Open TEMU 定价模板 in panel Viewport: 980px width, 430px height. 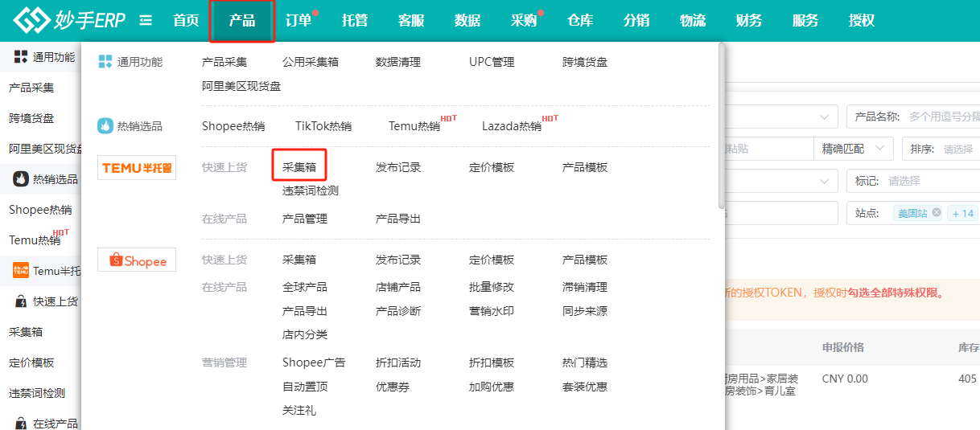click(492, 167)
